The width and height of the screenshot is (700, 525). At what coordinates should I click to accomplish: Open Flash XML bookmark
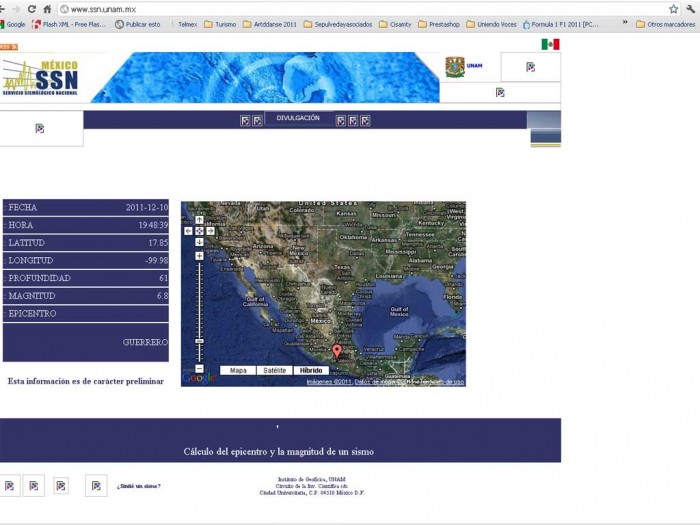69,25
